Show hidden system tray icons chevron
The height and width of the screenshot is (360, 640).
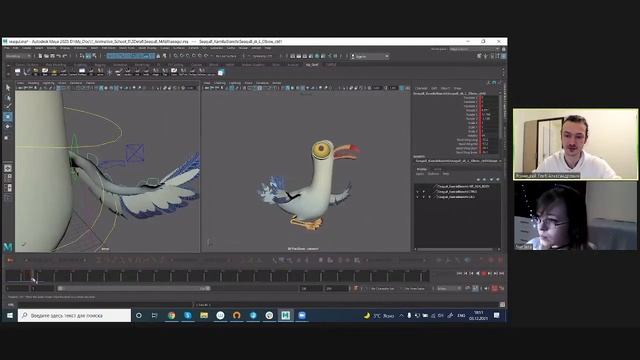(401, 316)
